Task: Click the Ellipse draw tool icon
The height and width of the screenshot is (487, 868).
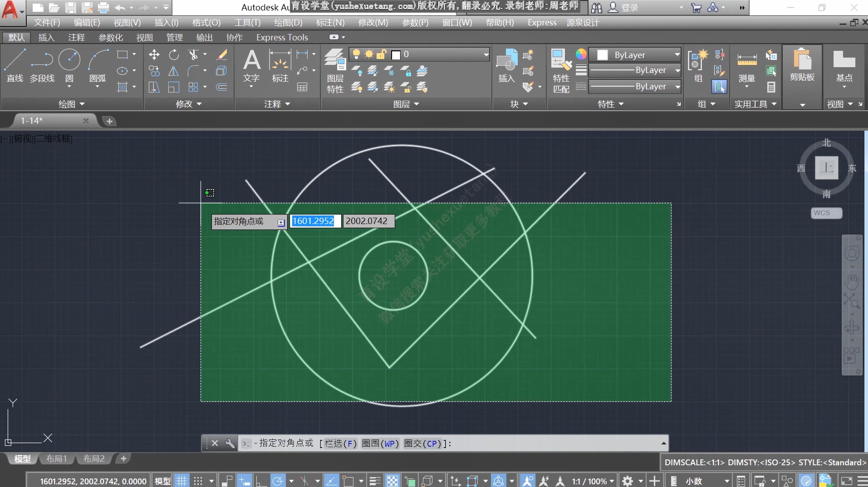Action: (x=123, y=71)
